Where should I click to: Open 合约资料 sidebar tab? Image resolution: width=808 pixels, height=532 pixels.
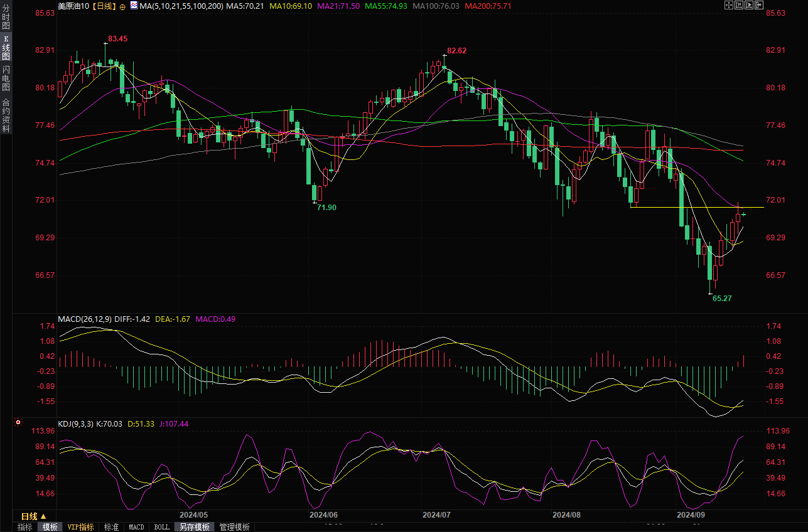(6, 115)
